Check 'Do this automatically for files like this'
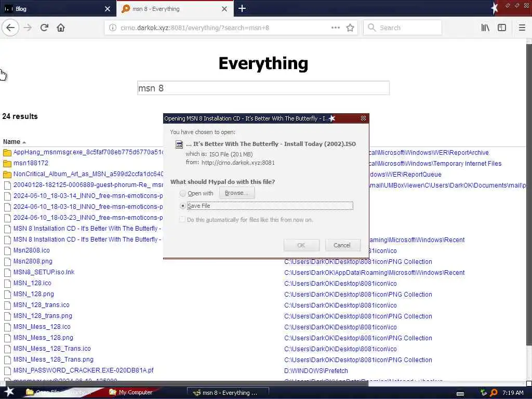This screenshot has height=399, width=532. 182,220
